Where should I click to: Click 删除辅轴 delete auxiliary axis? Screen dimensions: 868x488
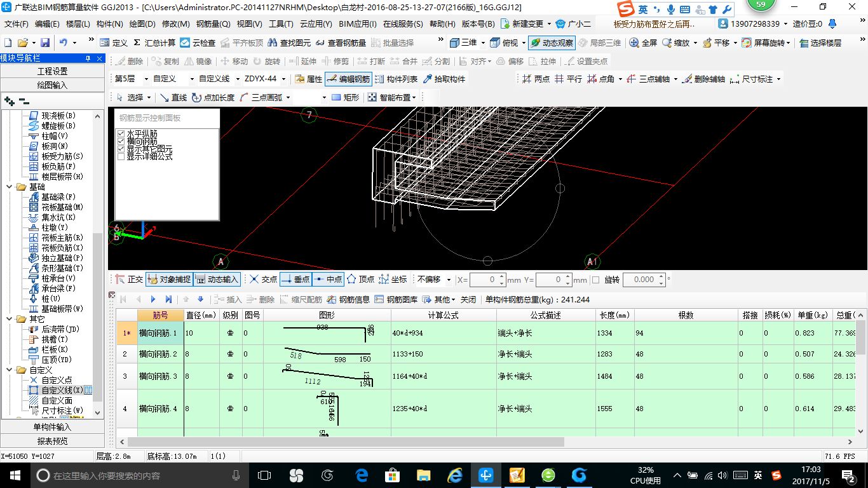(703, 79)
